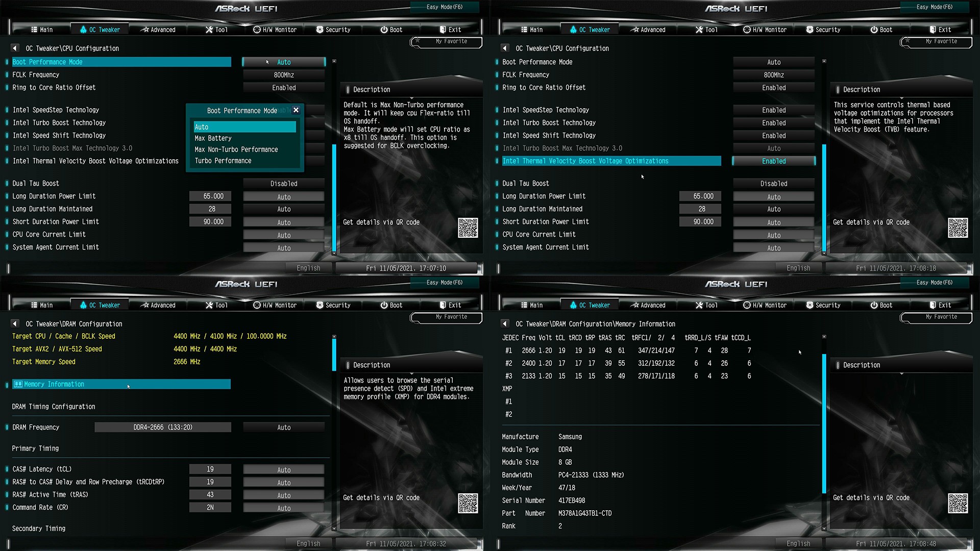
Task: Toggle Intel Speed Shift Technology Enabled value
Action: 773,136
